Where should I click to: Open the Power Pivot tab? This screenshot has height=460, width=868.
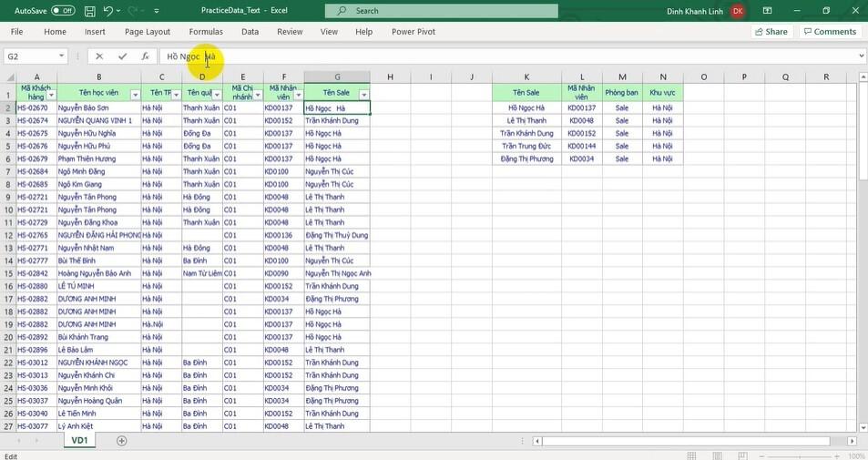(x=414, y=32)
